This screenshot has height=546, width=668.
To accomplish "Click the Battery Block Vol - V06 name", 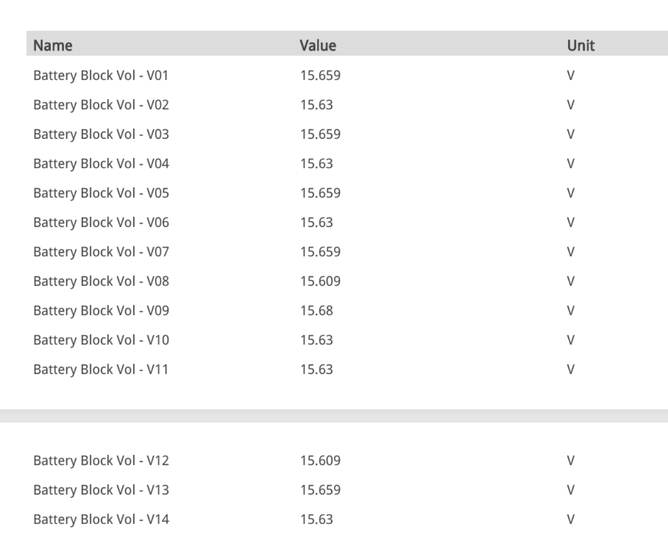I will [x=101, y=222].
